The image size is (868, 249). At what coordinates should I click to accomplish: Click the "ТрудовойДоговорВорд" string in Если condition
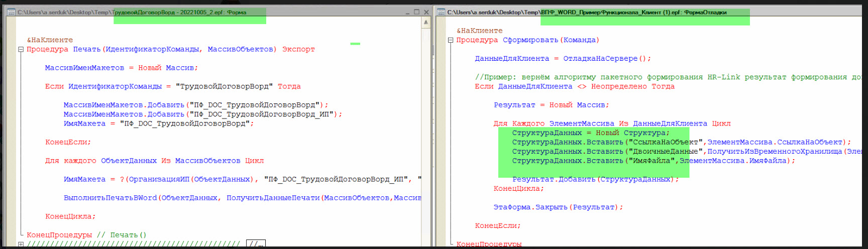click(224, 86)
